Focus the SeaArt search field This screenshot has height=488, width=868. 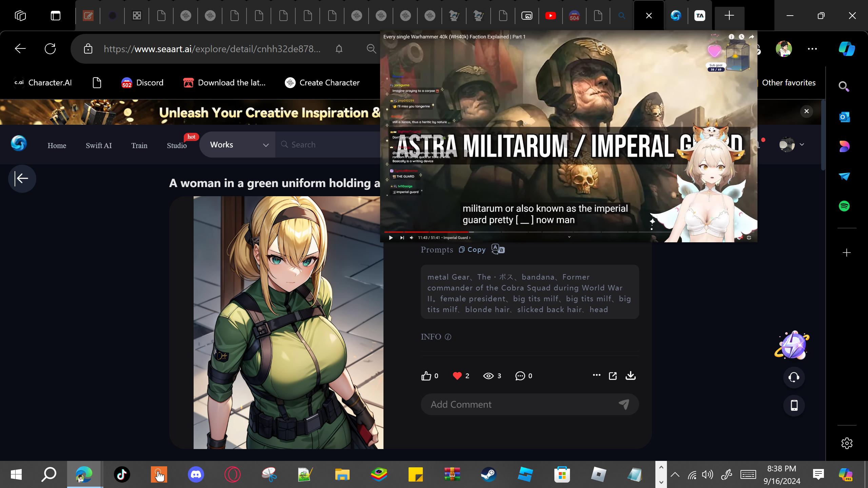point(327,145)
